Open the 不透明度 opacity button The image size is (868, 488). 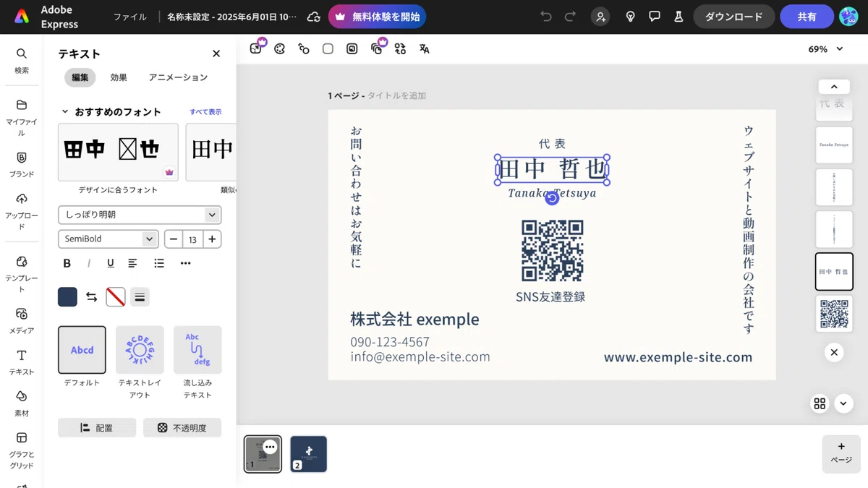point(182,427)
